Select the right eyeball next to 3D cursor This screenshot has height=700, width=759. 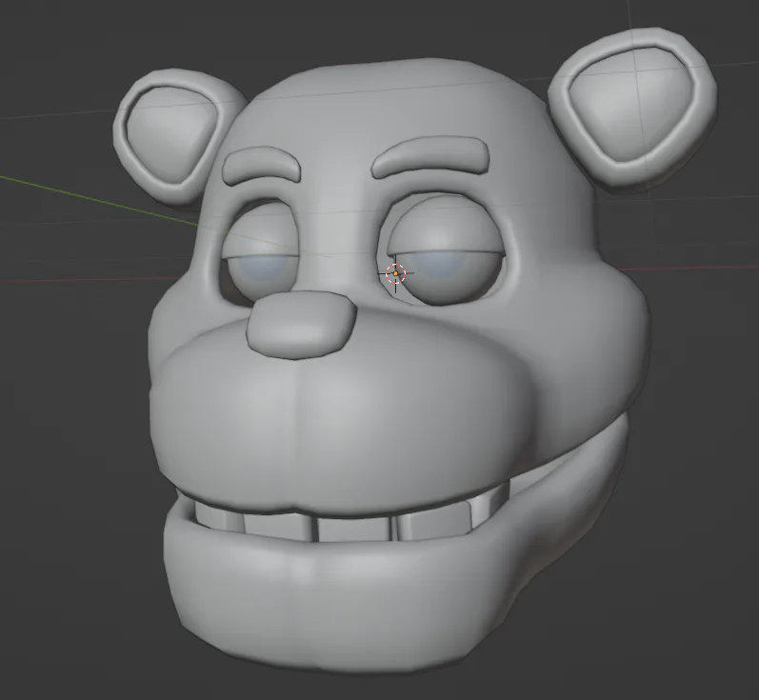click(x=446, y=276)
